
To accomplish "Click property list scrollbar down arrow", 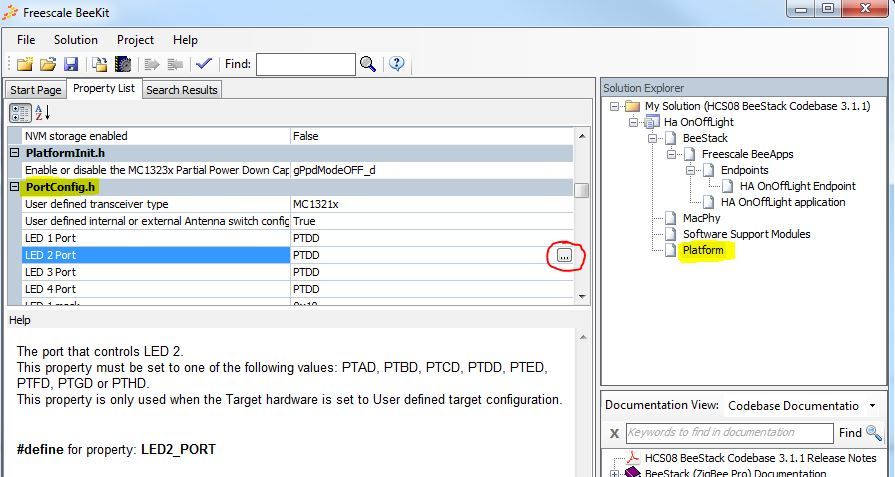I will [582, 297].
